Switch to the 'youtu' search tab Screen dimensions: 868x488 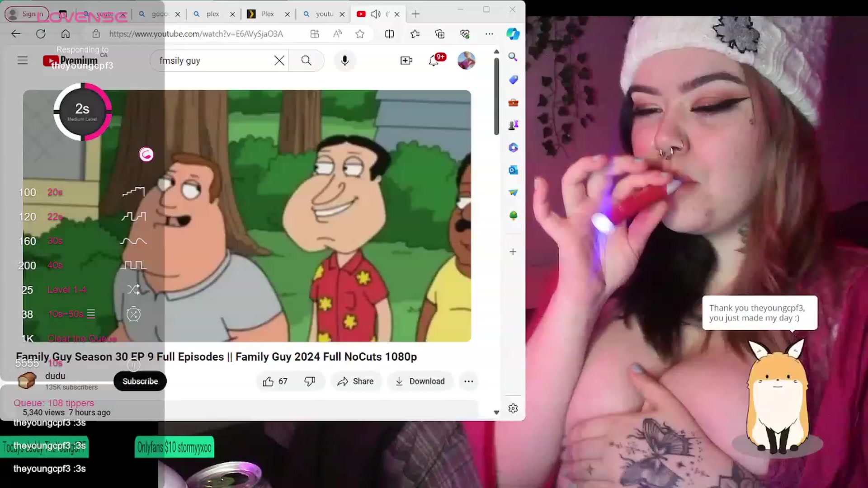[x=324, y=14]
